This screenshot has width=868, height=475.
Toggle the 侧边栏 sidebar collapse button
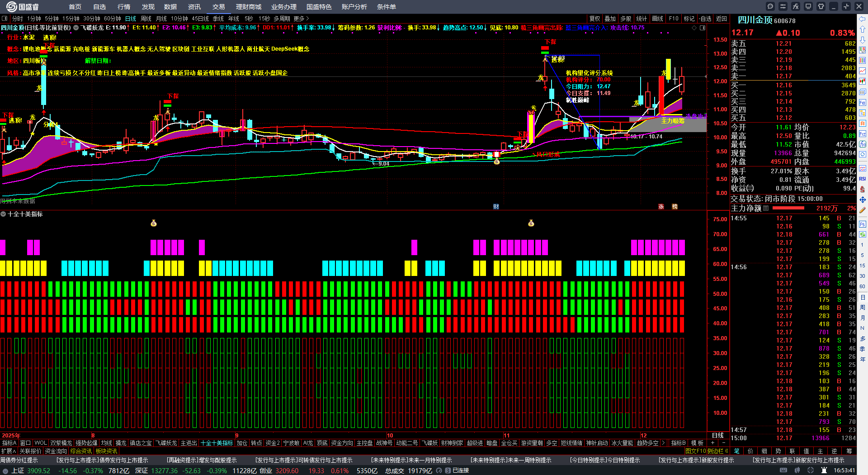(717, 451)
